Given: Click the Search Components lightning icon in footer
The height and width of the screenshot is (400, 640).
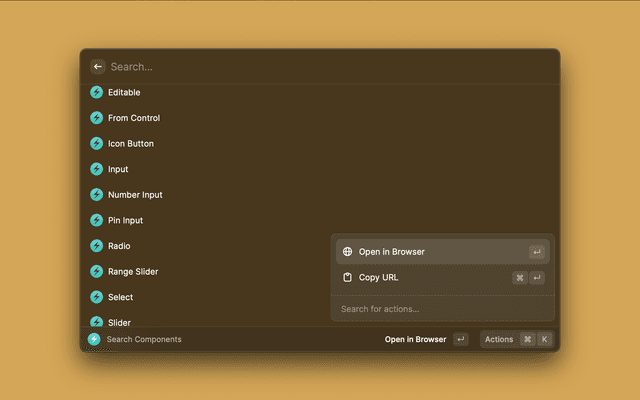Looking at the screenshot, I should (x=94, y=339).
